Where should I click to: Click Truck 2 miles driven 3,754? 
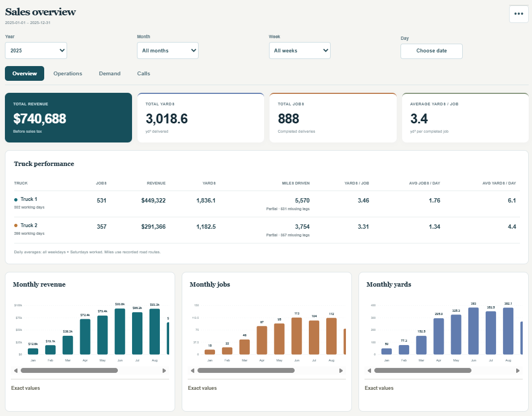(302, 227)
